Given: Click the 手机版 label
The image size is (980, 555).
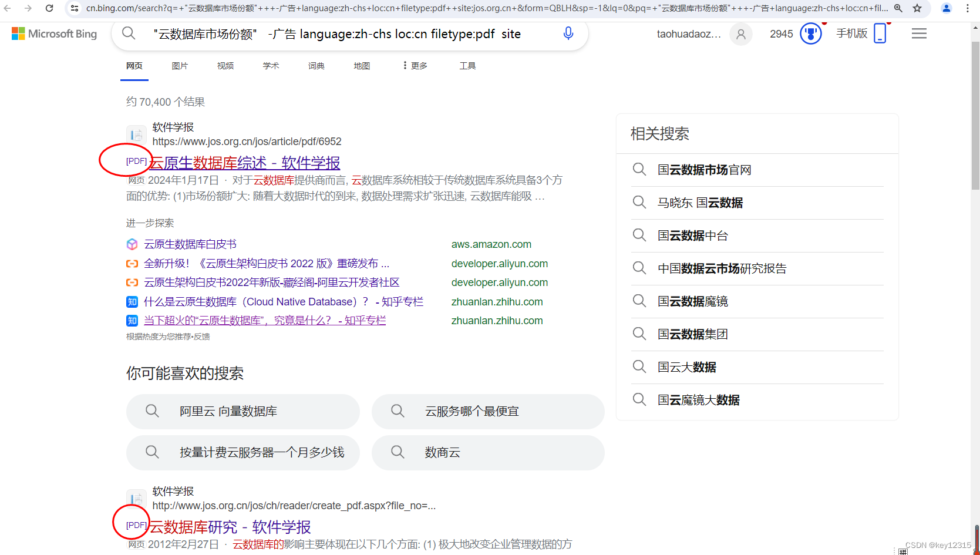Looking at the screenshot, I should (852, 33).
